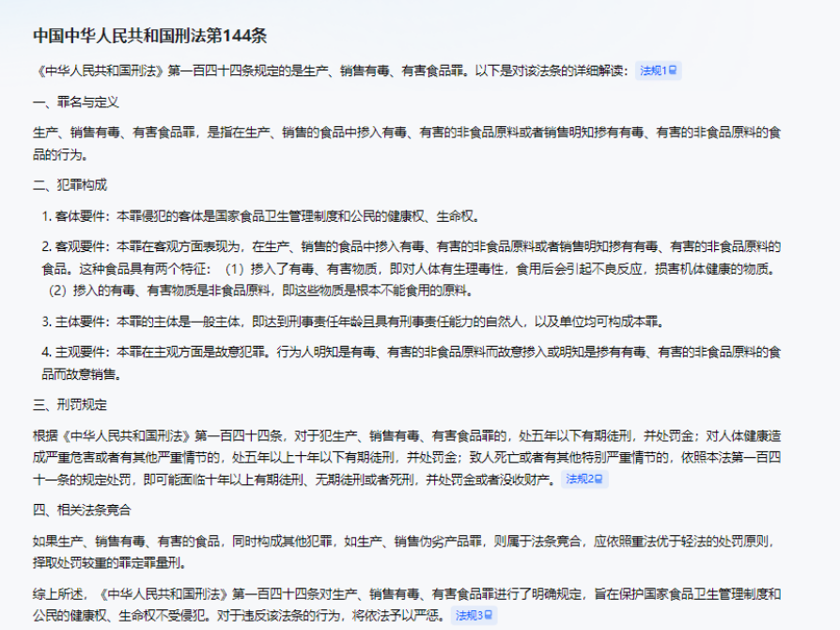The image size is (840, 630).
Task: Open the 法规3 citation badge
Action: pos(474,616)
